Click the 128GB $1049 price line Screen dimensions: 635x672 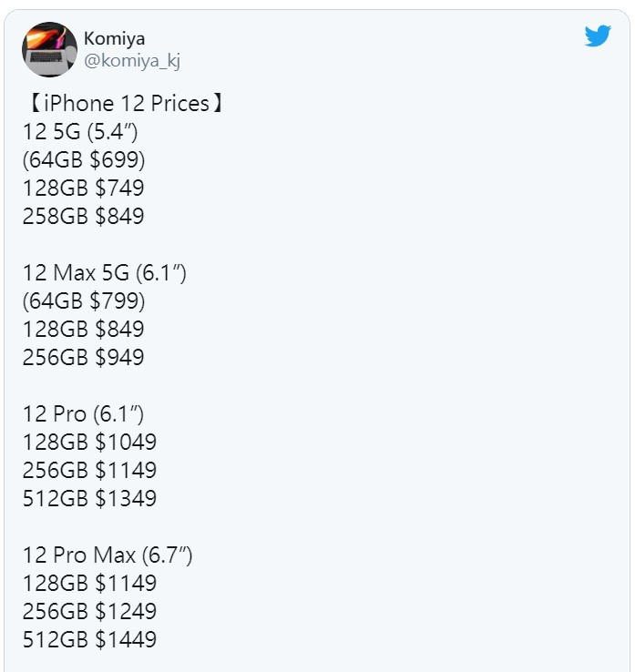(89, 443)
